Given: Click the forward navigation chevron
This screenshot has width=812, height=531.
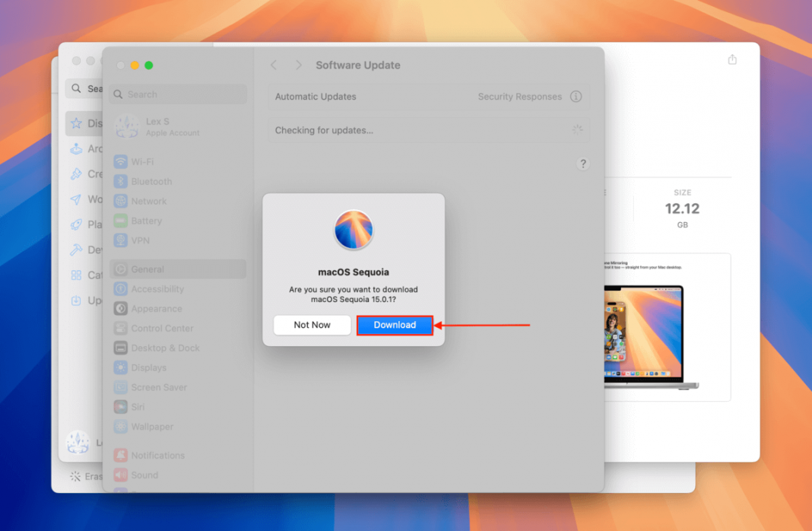Looking at the screenshot, I should click(x=298, y=65).
